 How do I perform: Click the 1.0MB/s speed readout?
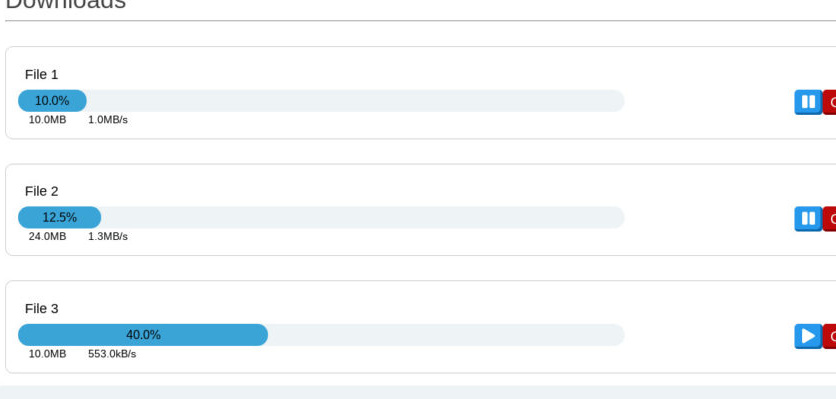(x=108, y=120)
